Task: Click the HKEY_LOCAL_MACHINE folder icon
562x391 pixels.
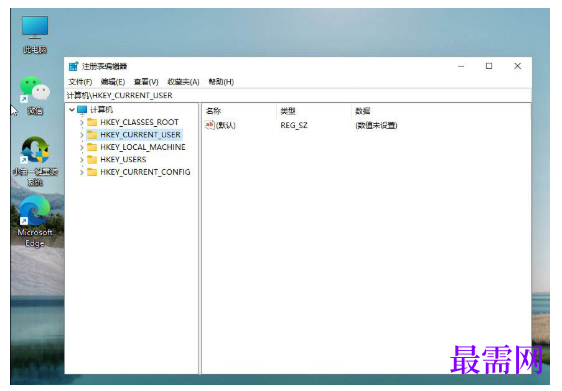Action: point(92,147)
